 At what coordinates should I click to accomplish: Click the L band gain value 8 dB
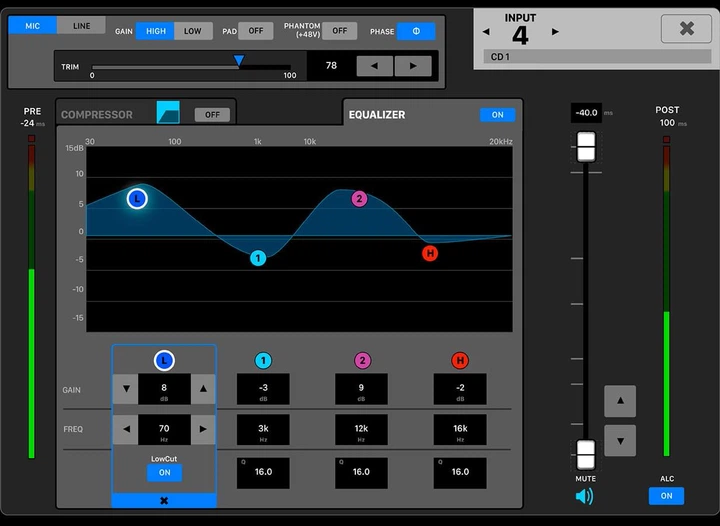[164, 389]
